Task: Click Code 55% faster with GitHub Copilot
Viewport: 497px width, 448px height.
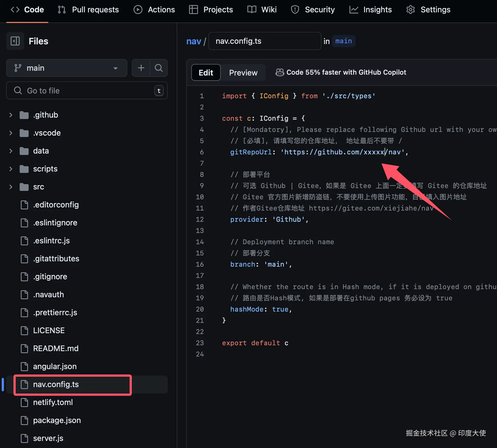Action: [x=346, y=72]
